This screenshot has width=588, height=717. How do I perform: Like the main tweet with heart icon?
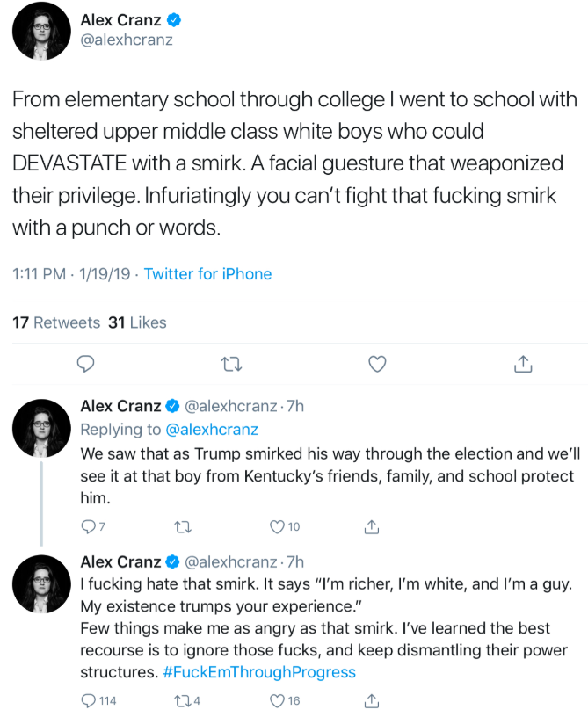click(377, 364)
